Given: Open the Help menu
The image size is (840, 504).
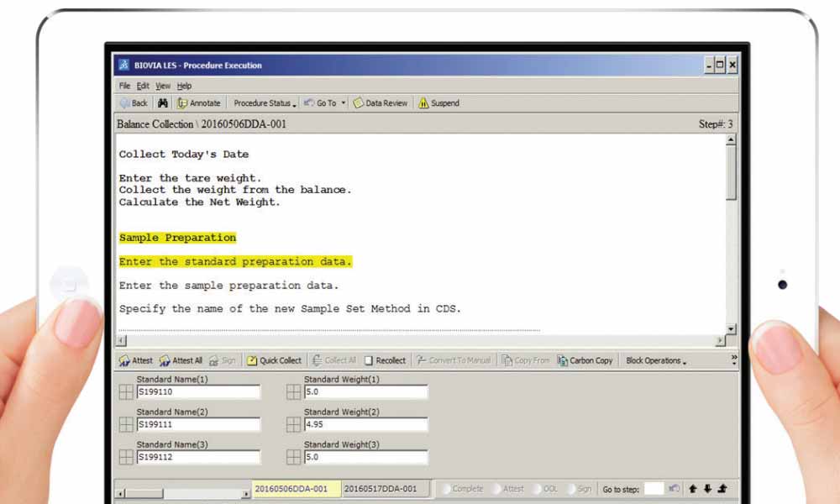Looking at the screenshot, I should point(184,86).
